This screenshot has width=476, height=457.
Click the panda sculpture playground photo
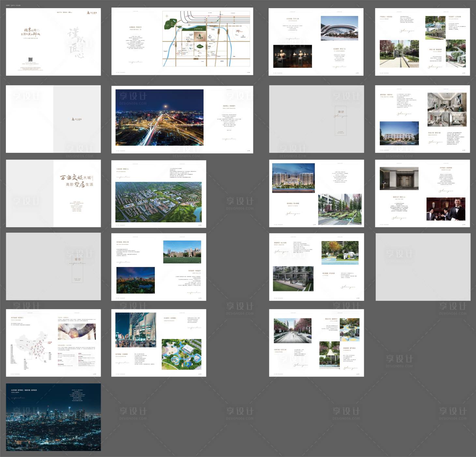pyautogui.click(x=340, y=253)
